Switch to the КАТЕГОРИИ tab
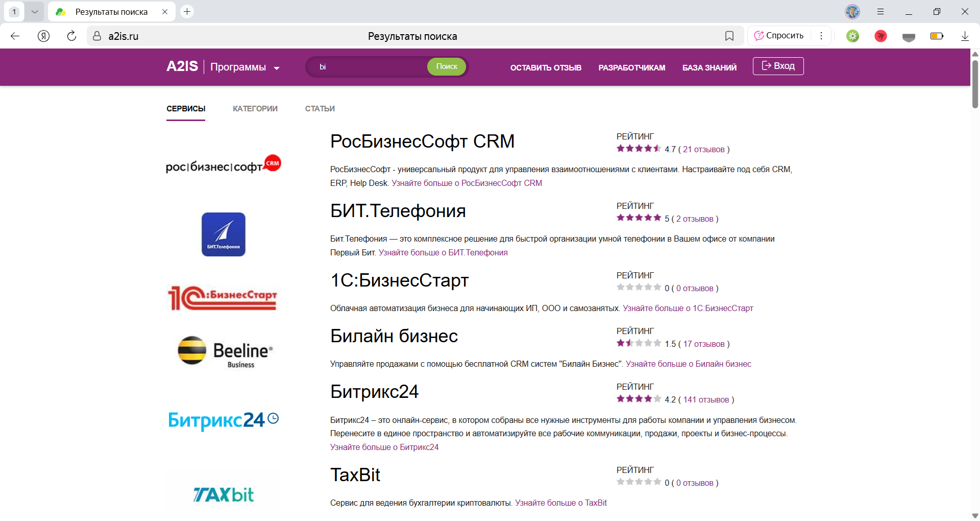The image size is (980, 521). [x=255, y=109]
